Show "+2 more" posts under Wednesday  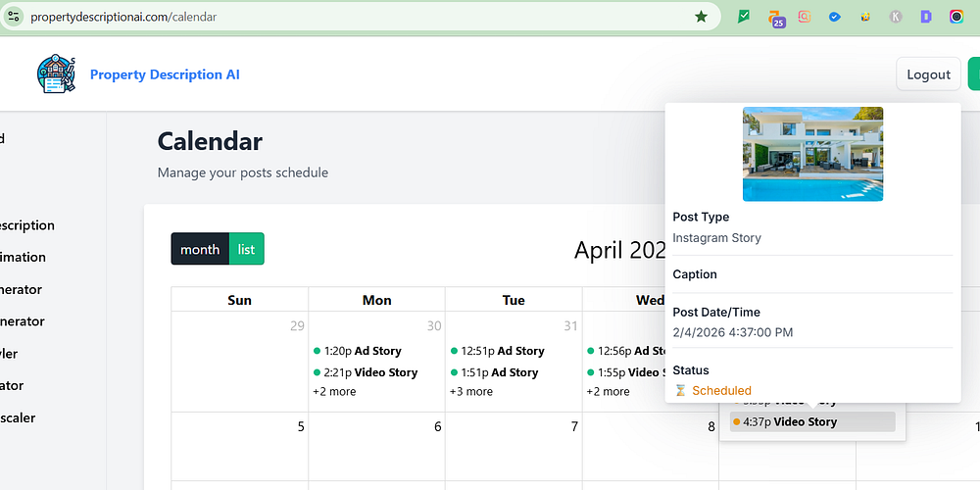(x=608, y=392)
